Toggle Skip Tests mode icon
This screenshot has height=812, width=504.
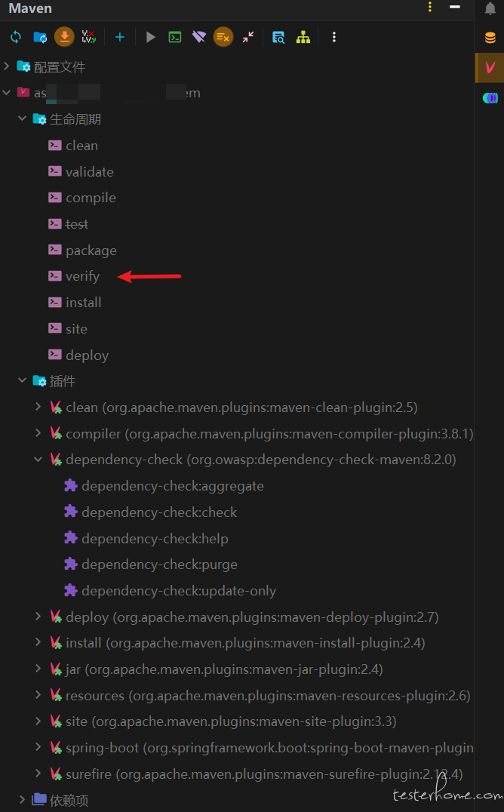click(223, 37)
